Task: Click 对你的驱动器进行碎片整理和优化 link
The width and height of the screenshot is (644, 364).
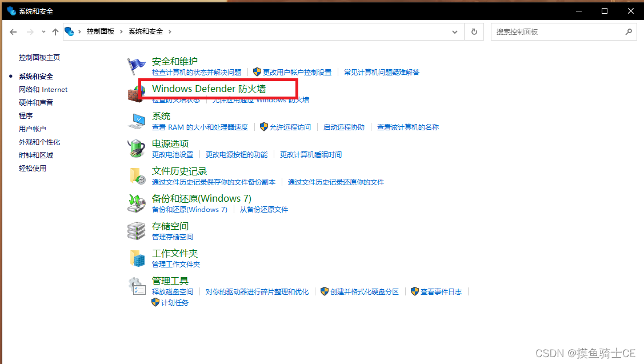Action: coord(257,291)
